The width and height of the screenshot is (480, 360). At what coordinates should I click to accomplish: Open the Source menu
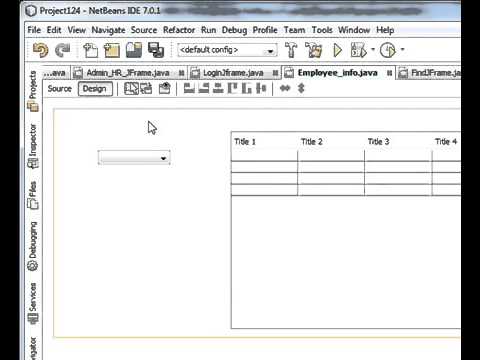pyautogui.click(x=144, y=30)
